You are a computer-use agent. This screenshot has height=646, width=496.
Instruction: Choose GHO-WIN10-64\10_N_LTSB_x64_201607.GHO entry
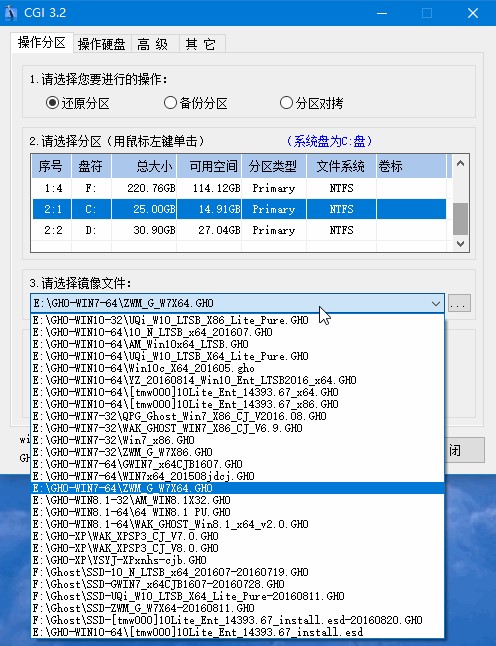(238, 332)
